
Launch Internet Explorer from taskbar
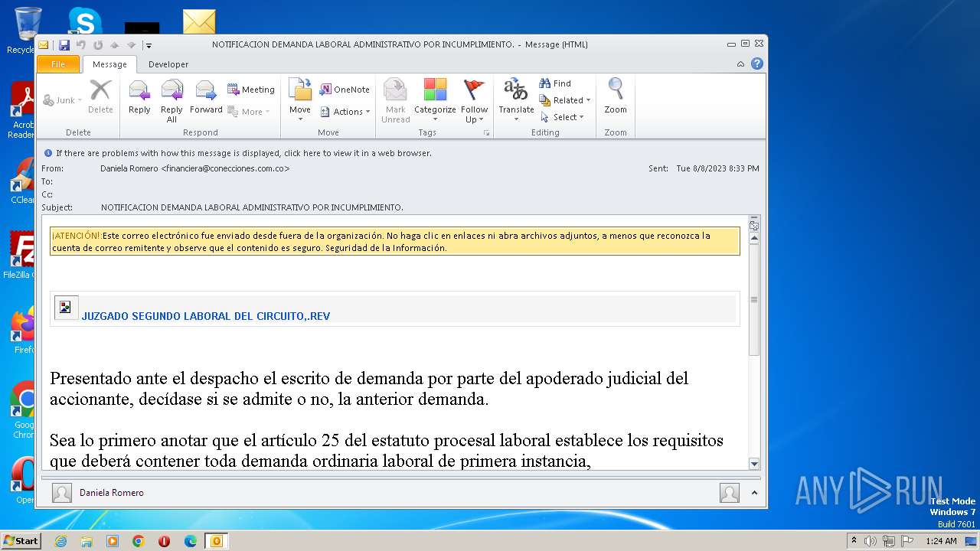point(60,541)
